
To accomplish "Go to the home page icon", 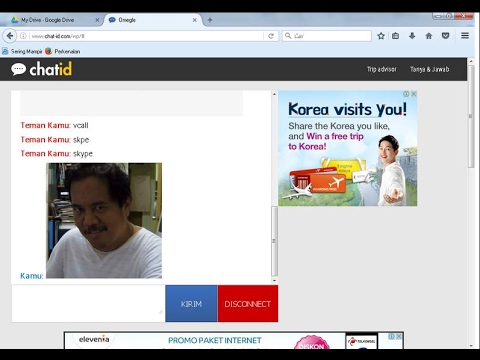I will [429, 36].
